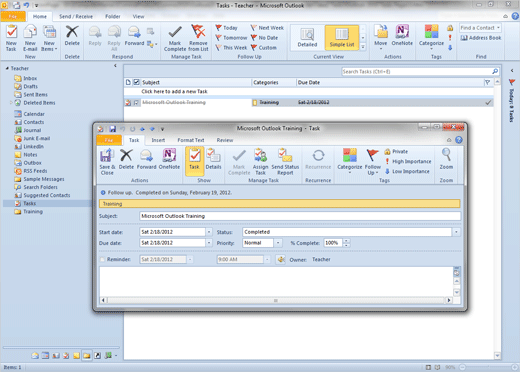Show Details page in task window

click(213, 159)
